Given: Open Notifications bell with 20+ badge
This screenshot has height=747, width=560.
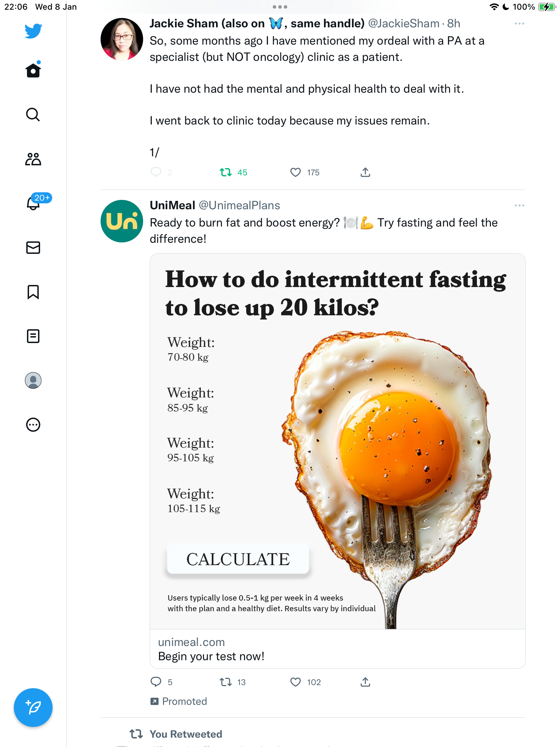Looking at the screenshot, I should coord(34,203).
